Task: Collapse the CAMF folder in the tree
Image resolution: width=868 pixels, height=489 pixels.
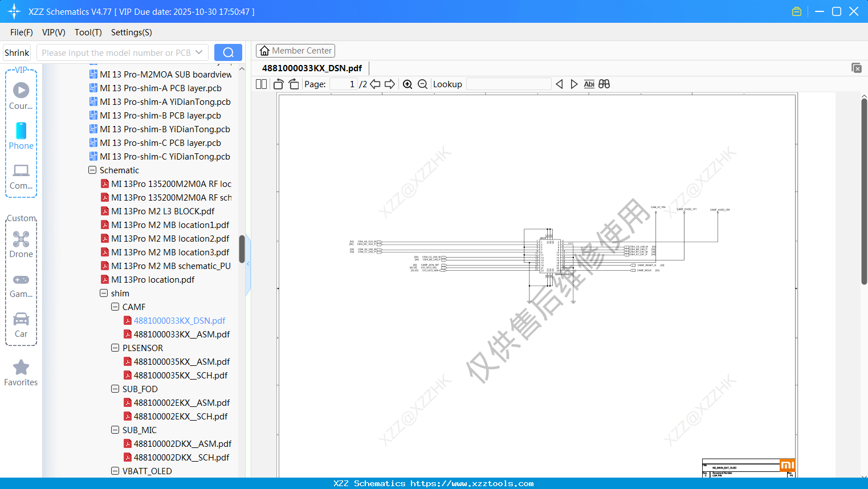Action: coord(115,307)
